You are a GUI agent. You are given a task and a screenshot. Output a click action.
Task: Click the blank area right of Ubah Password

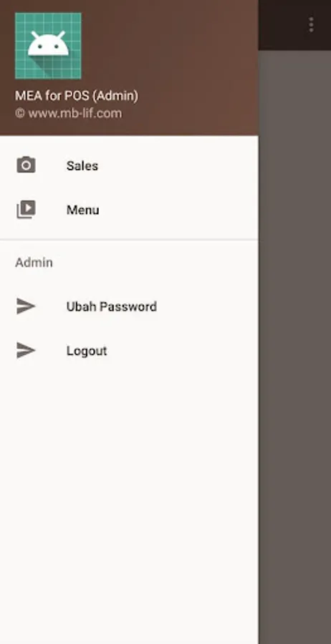click(208, 307)
